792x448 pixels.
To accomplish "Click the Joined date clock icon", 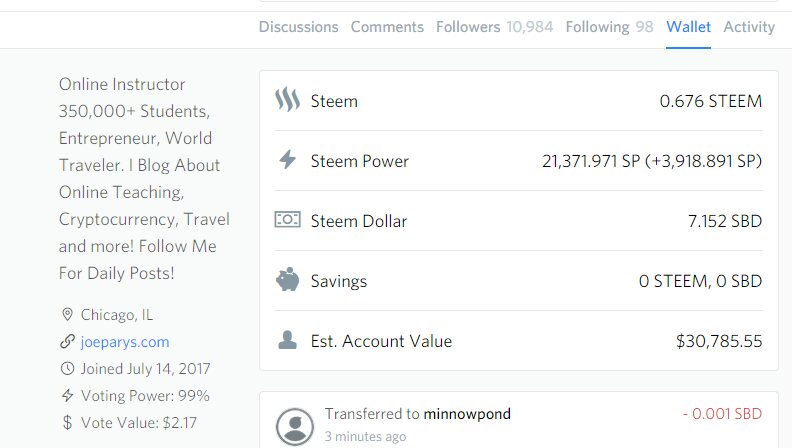I will [x=68, y=368].
